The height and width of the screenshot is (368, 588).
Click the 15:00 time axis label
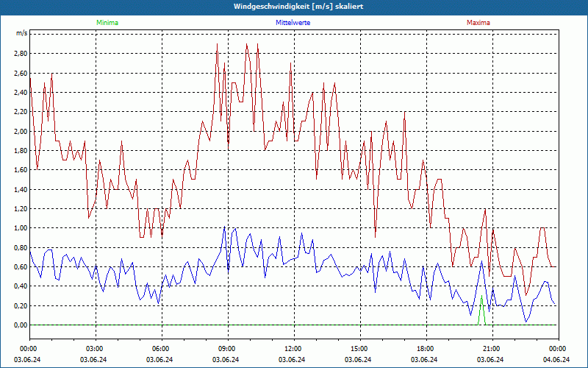point(359,349)
